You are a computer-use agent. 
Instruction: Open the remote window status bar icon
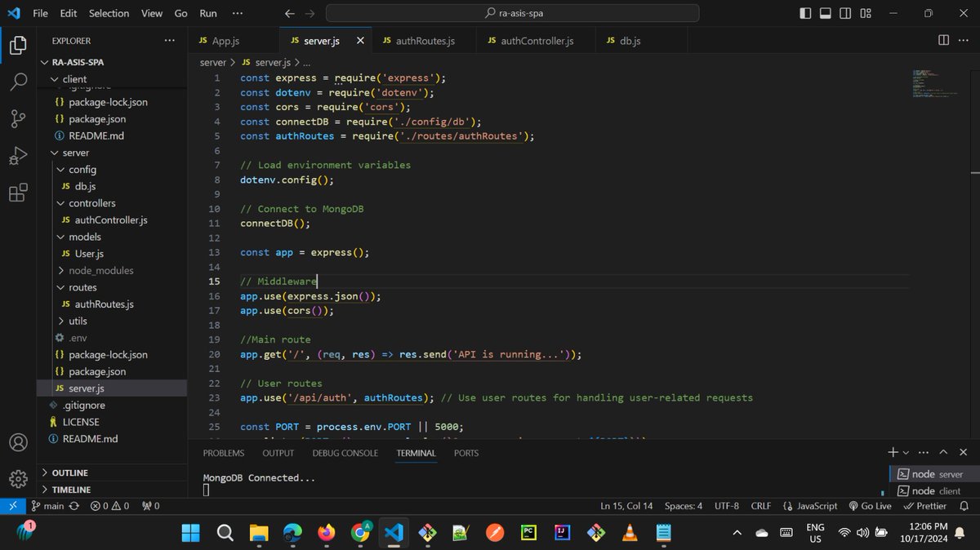point(13,506)
